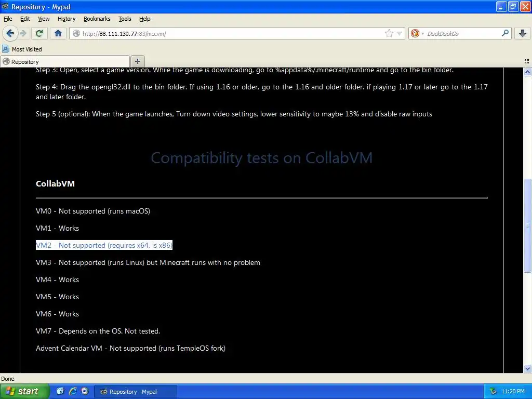Open the Windows Start menu
Viewport: 532px width, 399px height.
[24, 391]
